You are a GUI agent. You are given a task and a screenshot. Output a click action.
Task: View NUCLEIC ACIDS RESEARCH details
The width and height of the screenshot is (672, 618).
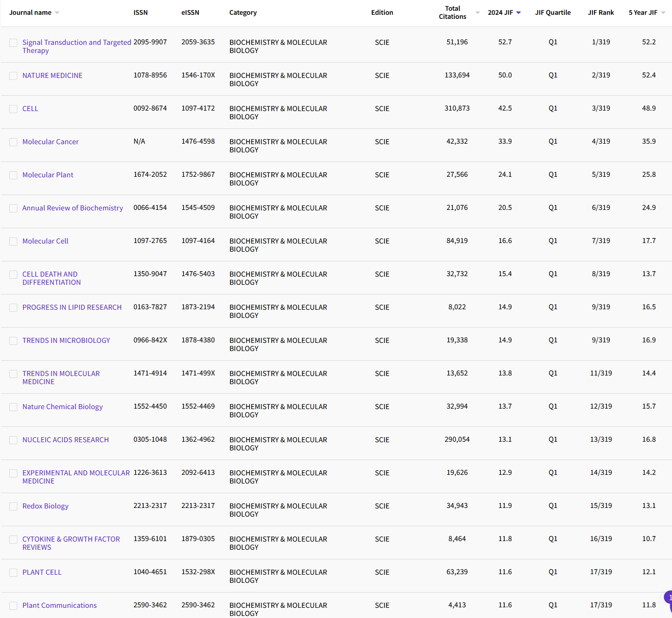pos(65,440)
